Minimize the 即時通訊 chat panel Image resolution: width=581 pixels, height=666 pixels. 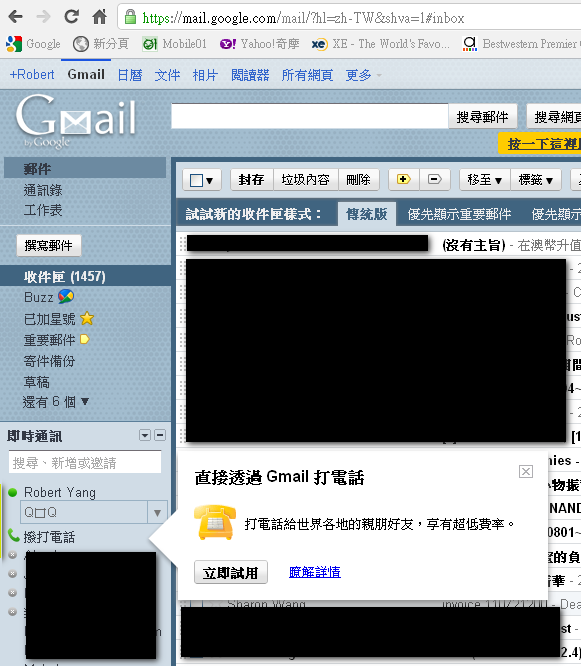[160, 435]
